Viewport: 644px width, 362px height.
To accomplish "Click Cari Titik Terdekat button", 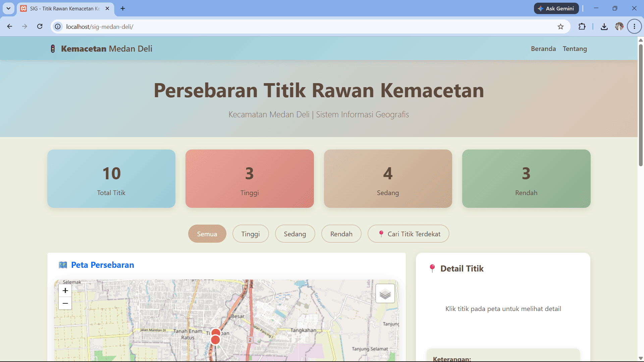I will 408,234.
